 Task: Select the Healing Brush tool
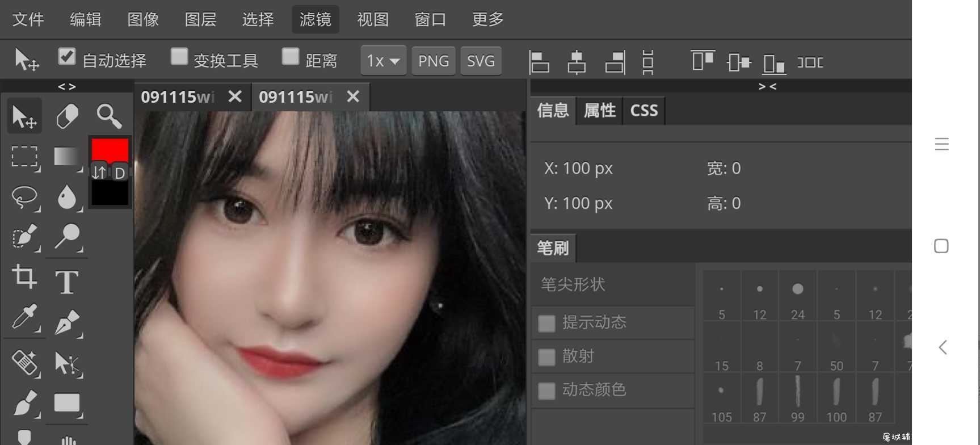coord(24,363)
